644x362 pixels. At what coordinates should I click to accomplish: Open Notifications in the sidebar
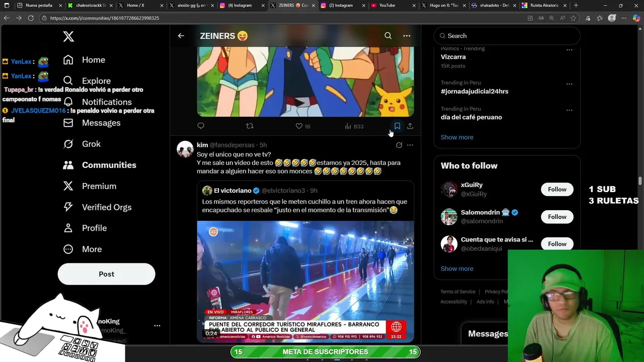(x=97, y=102)
